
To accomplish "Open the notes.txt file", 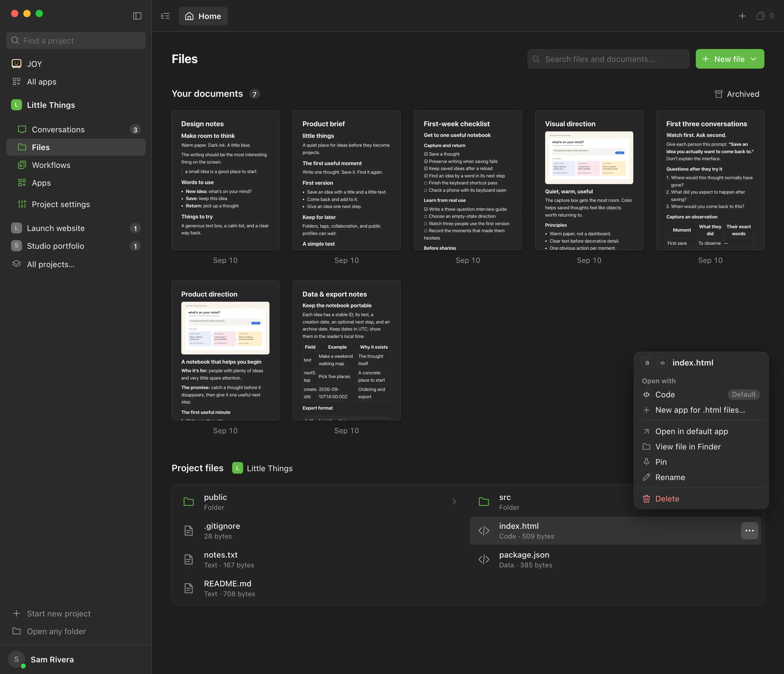I will point(320,559).
